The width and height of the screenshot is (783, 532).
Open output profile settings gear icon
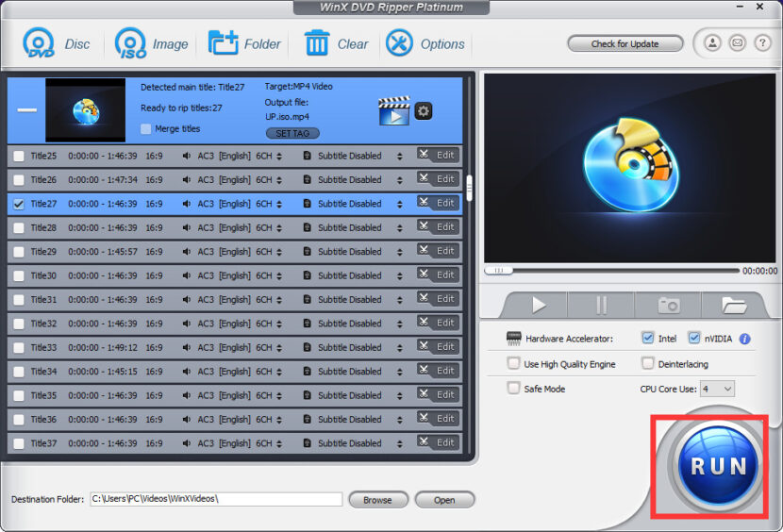tap(424, 110)
